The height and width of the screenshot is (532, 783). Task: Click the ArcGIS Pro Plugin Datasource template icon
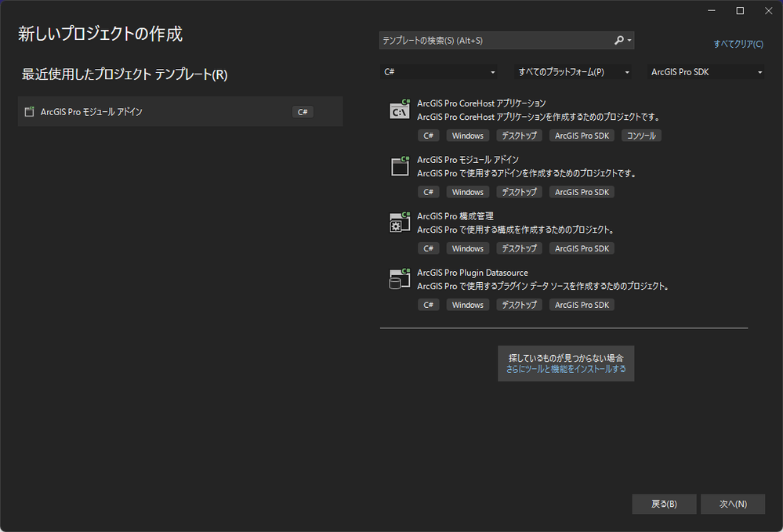[399, 279]
